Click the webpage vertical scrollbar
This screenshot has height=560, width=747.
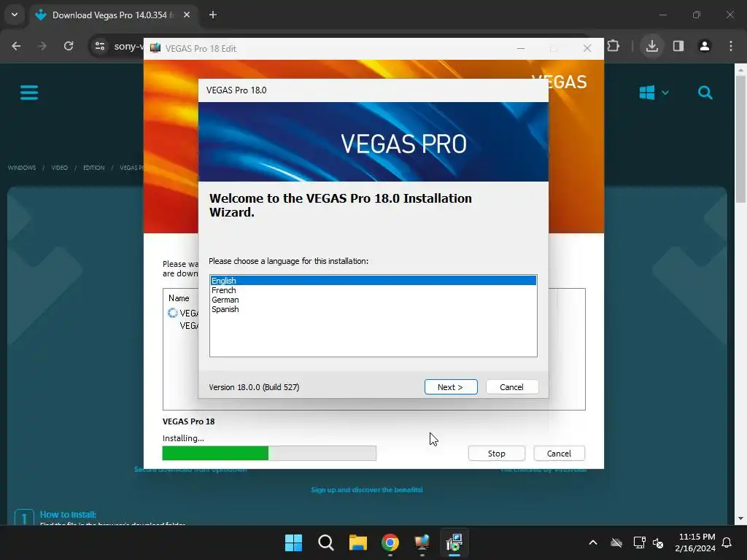[740, 138]
